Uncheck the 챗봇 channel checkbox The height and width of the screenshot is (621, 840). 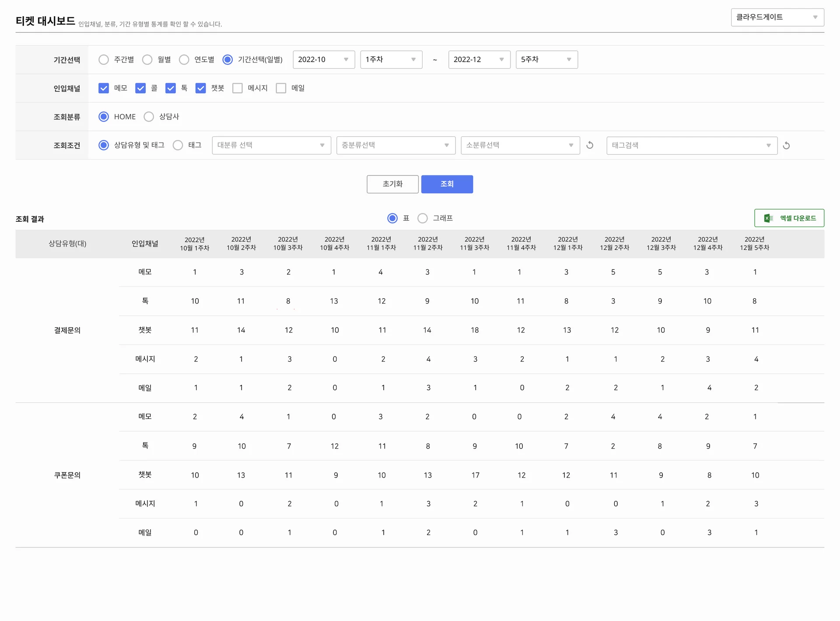click(x=200, y=88)
